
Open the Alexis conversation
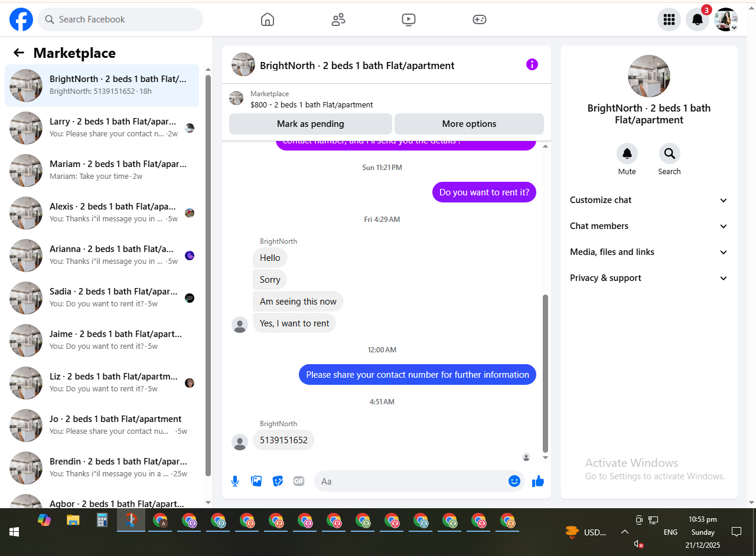click(x=102, y=213)
